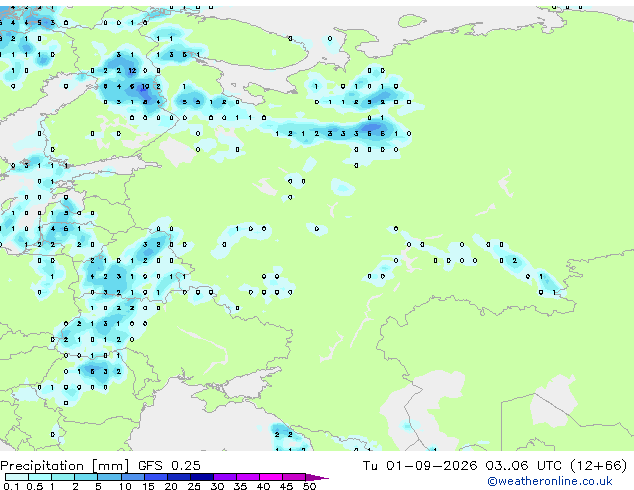The width and height of the screenshot is (634, 490).
Task: Click the '0.1' legend scale label
Action: tap(11, 486)
